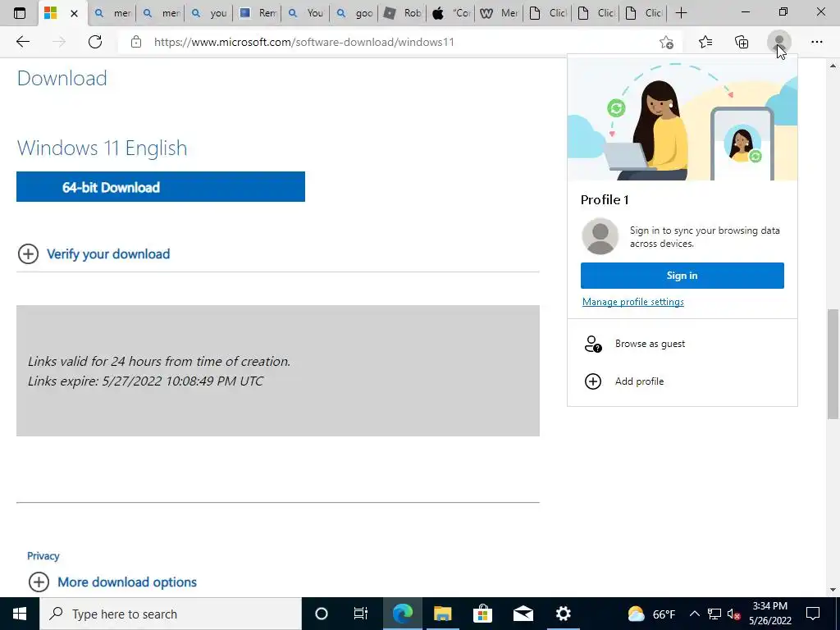
Task: Click the profile avatar icon in toolbar
Action: [779, 42]
